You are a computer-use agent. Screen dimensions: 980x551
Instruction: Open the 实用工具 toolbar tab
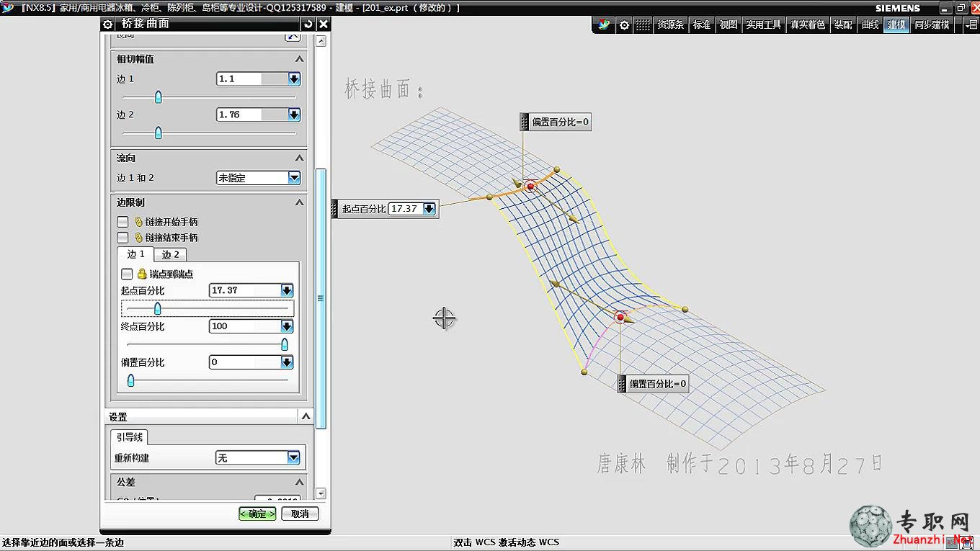pos(764,24)
